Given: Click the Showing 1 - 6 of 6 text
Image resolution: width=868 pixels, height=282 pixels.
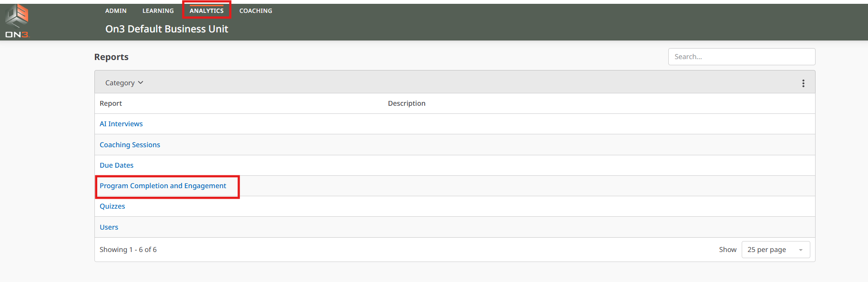Looking at the screenshot, I should (x=128, y=250).
